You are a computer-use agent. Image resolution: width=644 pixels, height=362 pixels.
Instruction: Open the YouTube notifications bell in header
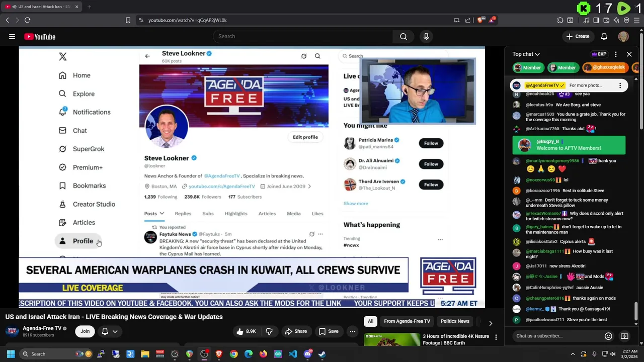604,36
